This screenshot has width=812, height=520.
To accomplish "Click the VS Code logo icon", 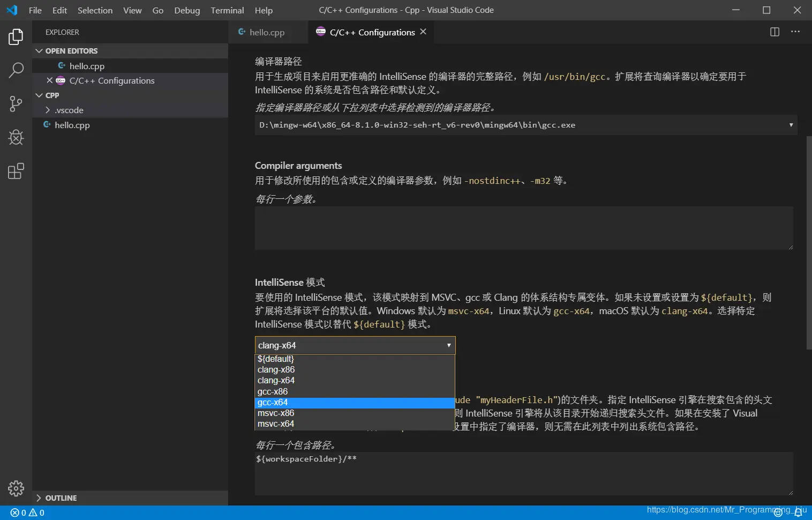I will pyautogui.click(x=12, y=10).
